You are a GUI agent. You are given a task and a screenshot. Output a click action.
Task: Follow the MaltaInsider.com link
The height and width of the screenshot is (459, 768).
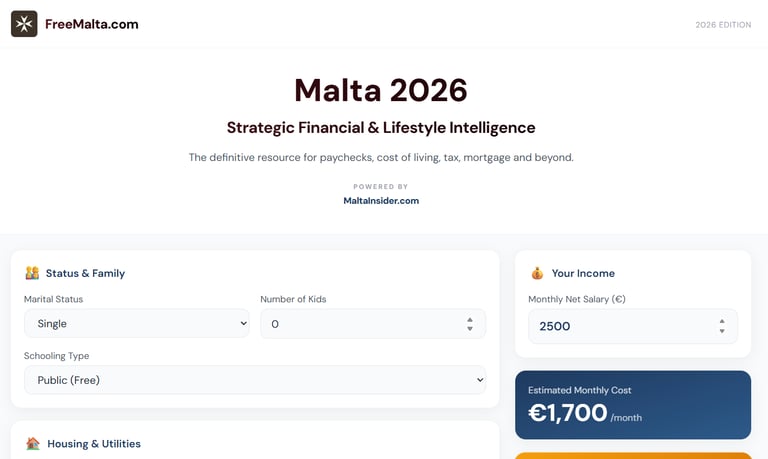[381, 200]
